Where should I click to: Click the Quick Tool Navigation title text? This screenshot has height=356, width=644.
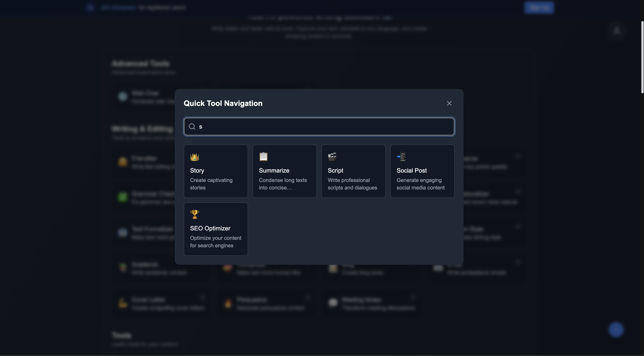coord(223,103)
